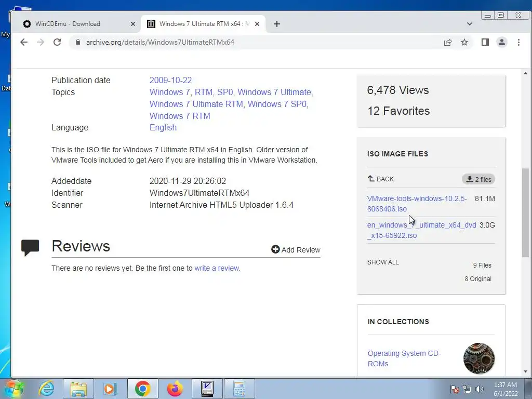Click page scrollbar up arrow
532x399 pixels.
pyautogui.click(x=525, y=73)
